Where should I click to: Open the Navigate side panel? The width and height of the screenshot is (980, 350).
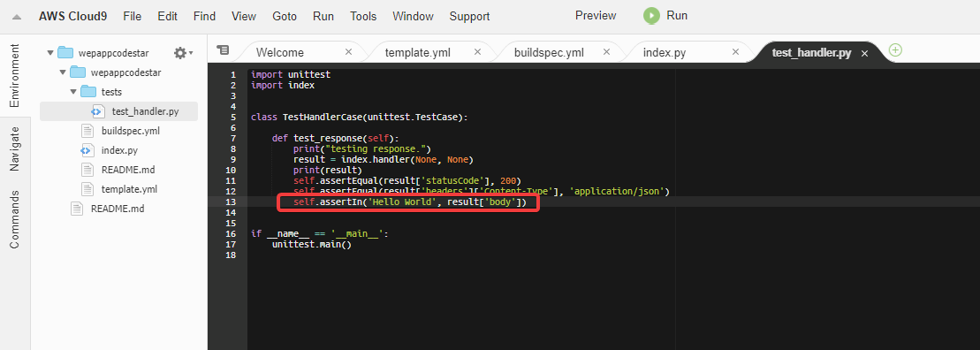pyautogui.click(x=15, y=148)
